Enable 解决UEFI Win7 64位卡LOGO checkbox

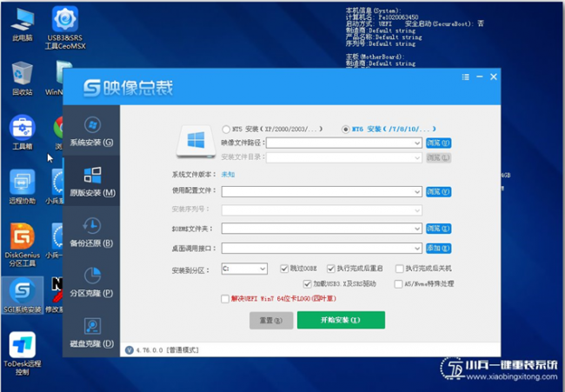[225, 299]
